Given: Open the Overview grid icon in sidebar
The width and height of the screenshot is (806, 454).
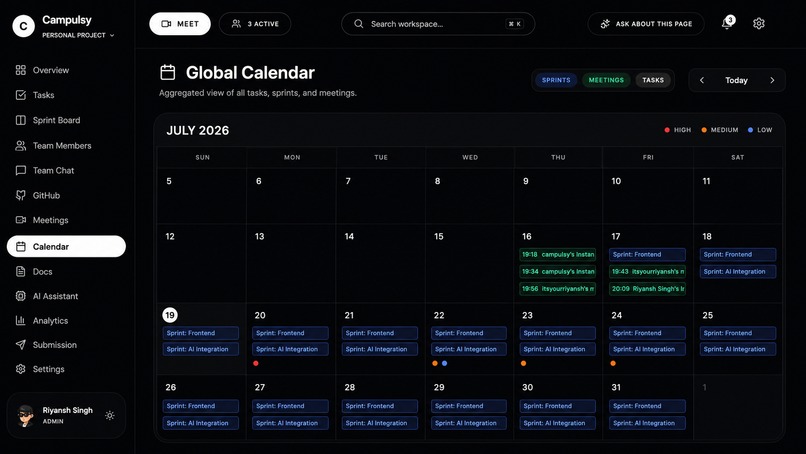Looking at the screenshot, I should [x=21, y=70].
